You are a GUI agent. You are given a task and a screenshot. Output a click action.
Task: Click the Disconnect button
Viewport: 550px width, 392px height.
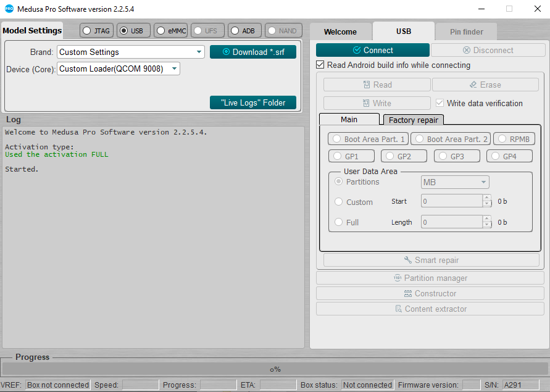point(488,50)
